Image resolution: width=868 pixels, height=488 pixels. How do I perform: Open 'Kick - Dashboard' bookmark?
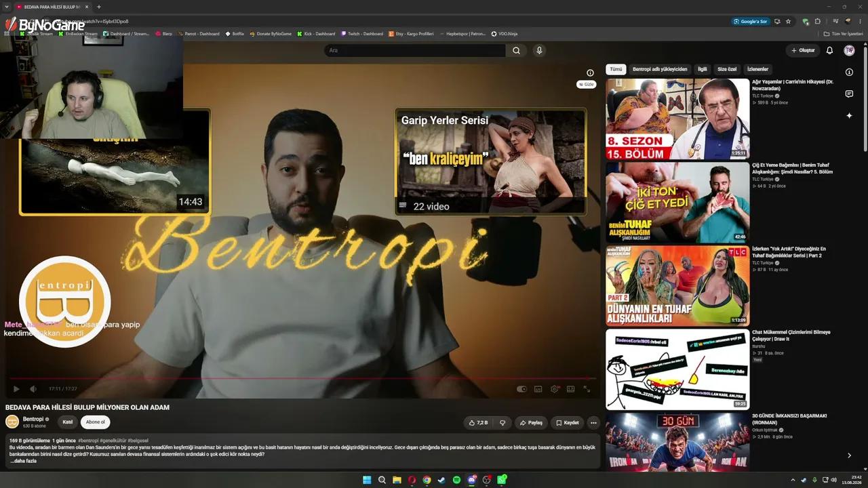[x=316, y=34]
